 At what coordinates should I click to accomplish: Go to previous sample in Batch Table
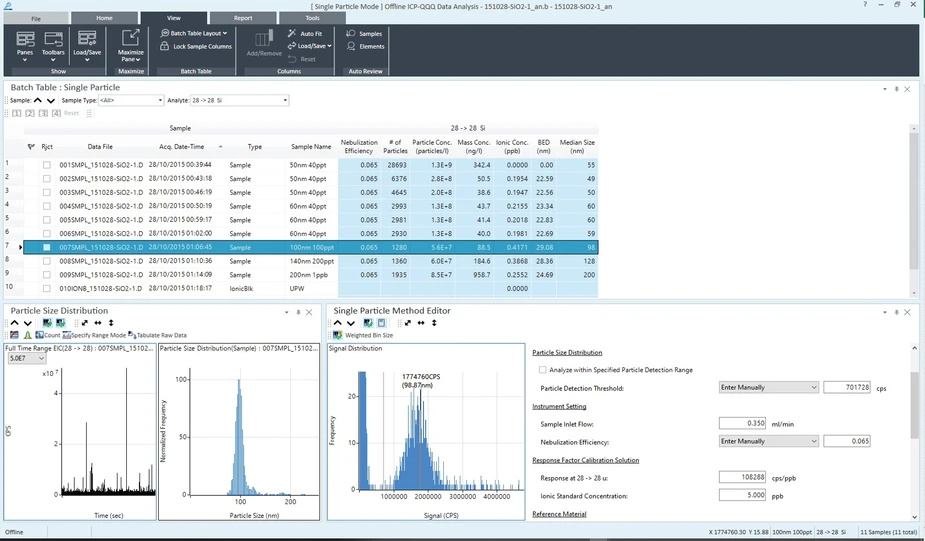pos(38,100)
